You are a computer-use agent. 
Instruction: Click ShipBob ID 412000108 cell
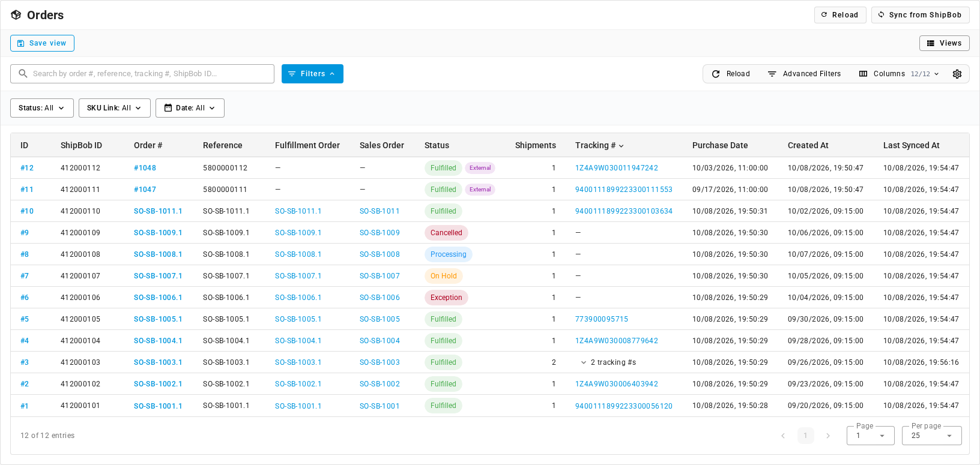80,254
